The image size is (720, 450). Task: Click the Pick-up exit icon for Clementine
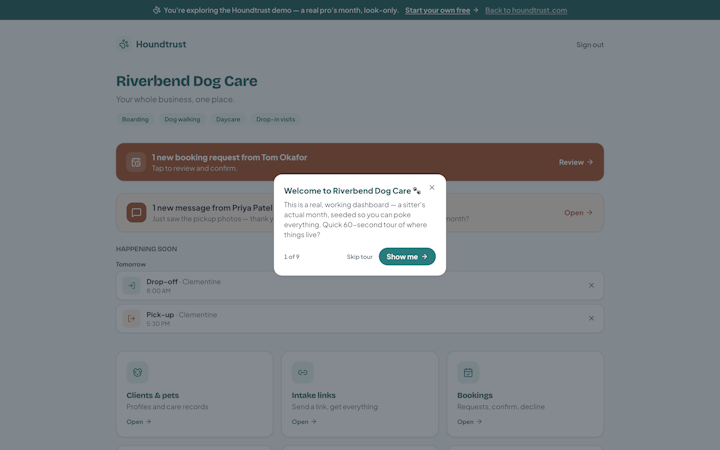pos(131,319)
